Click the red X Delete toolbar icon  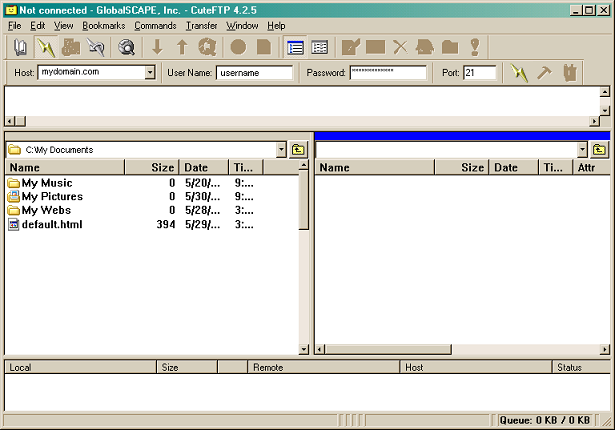[x=399, y=47]
